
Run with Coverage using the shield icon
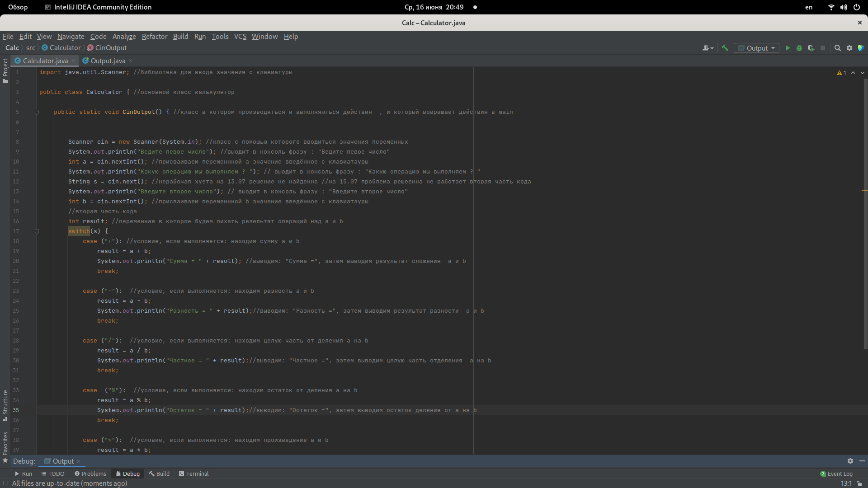[811, 48]
